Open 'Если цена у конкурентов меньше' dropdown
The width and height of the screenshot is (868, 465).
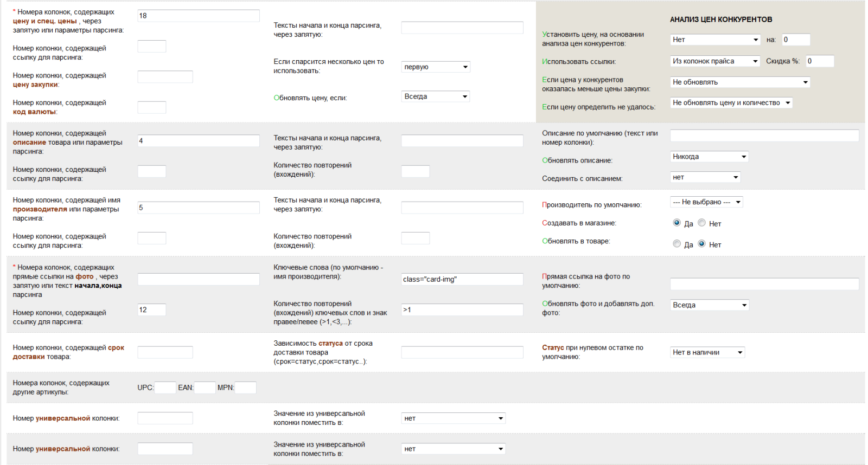pos(740,82)
